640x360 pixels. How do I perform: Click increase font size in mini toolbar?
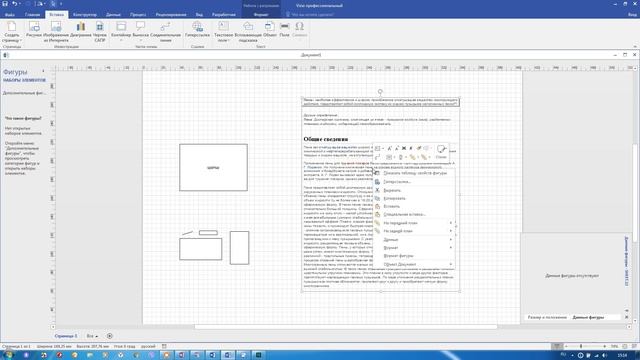click(x=390, y=148)
